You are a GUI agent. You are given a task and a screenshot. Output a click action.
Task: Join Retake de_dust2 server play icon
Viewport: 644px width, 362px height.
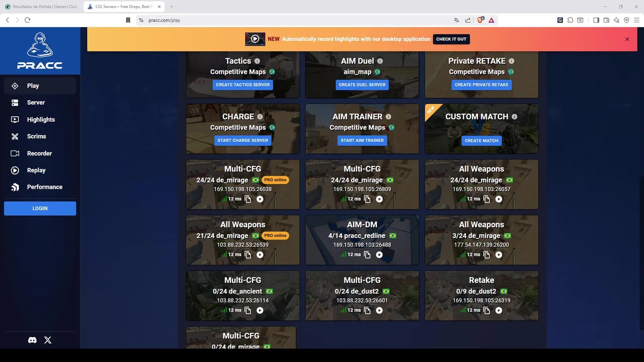pyautogui.click(x=499, y=311)
